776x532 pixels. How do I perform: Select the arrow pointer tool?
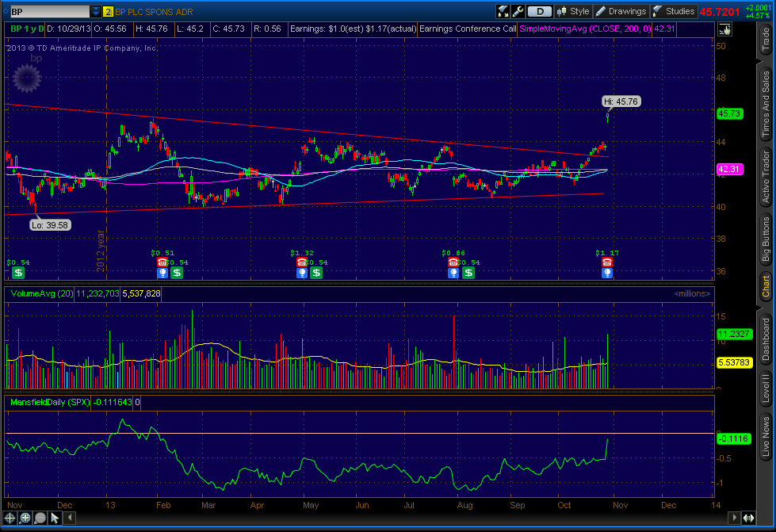(x=55, y=518)
